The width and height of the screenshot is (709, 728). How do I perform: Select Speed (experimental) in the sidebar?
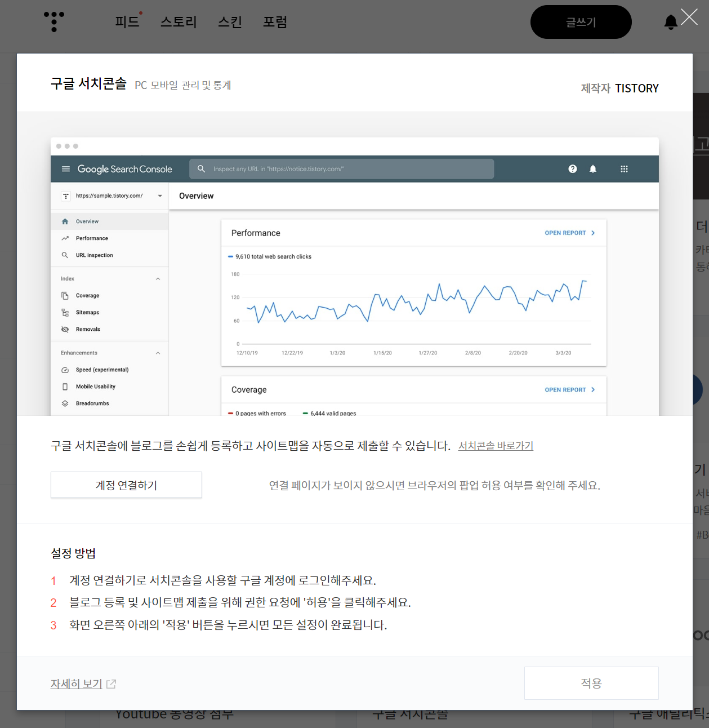[x=110, y=370]
